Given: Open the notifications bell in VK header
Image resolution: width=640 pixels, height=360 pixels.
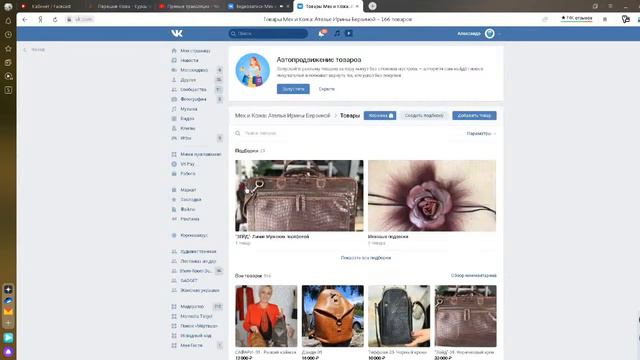Looking at the screenshot, I should click(322, 33).
